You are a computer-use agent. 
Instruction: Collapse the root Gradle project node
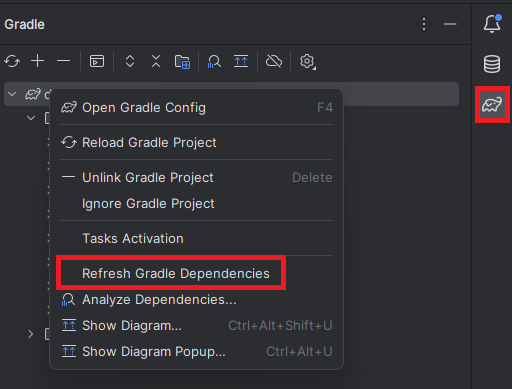pyautogui.click(x=12, y=94)
